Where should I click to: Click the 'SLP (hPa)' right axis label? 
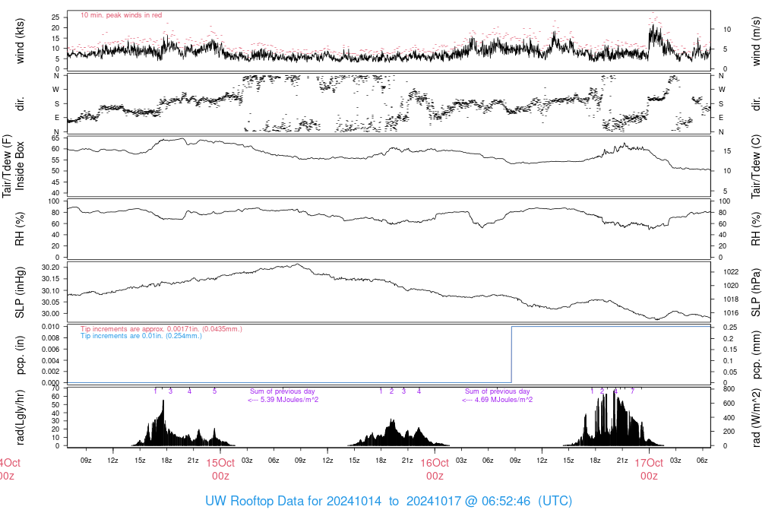(x=756, y=293)
